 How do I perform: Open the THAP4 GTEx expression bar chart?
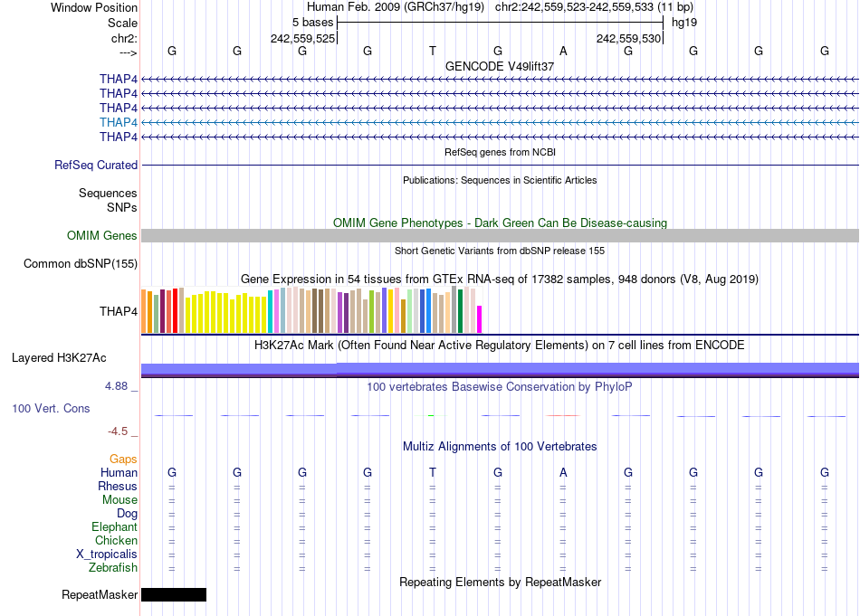tap(311, 309)
